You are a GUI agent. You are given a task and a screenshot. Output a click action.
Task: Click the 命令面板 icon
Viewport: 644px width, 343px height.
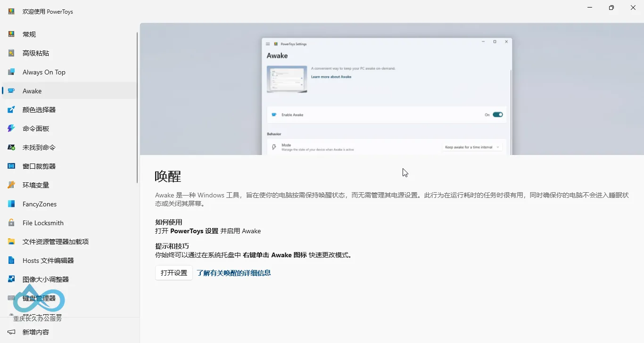(x=11, y=129)
